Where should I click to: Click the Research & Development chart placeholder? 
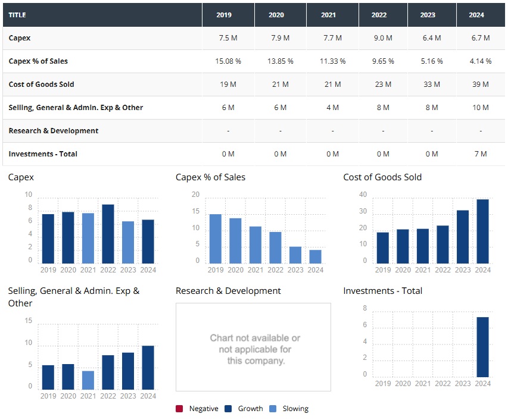click(253, 347)
